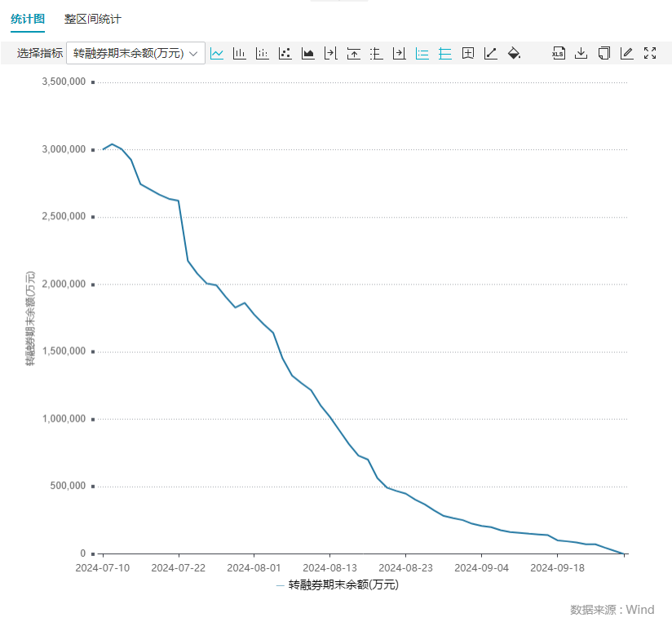This screenshot has height=622, width=672.
Task: Toggle the highlighted Y-axis tick list icon
Action: pyautogui.click(x=422, y=53)
